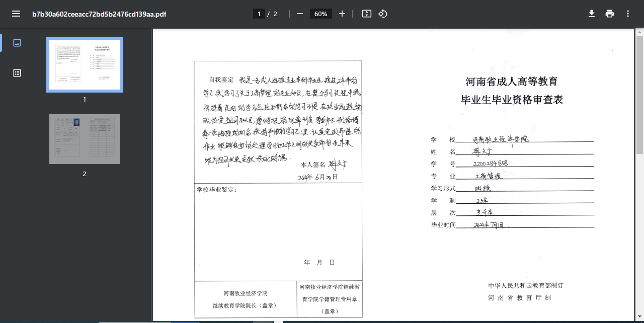
Task: Zoom out using the minus button
Action: click(x=300, y=14)
